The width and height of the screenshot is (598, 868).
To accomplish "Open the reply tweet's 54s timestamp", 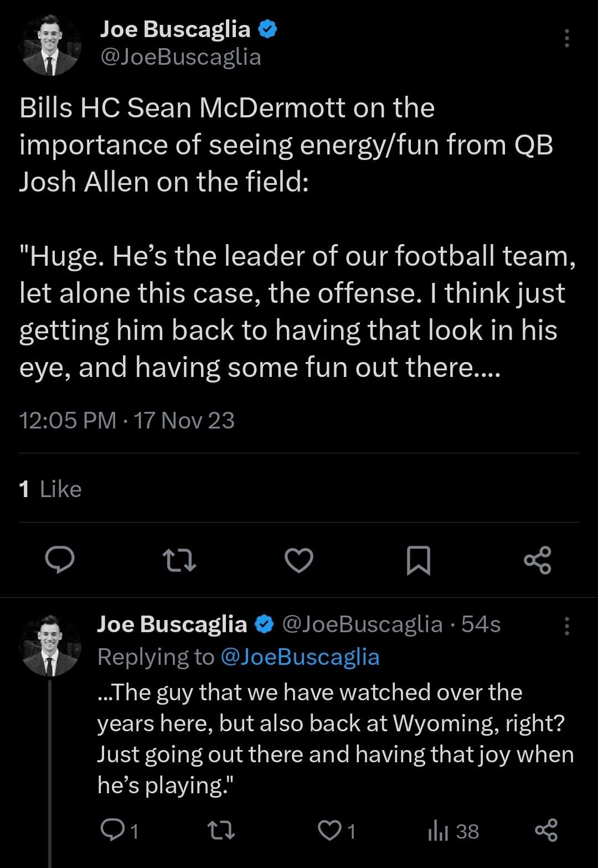I will (x=481, y=624).
